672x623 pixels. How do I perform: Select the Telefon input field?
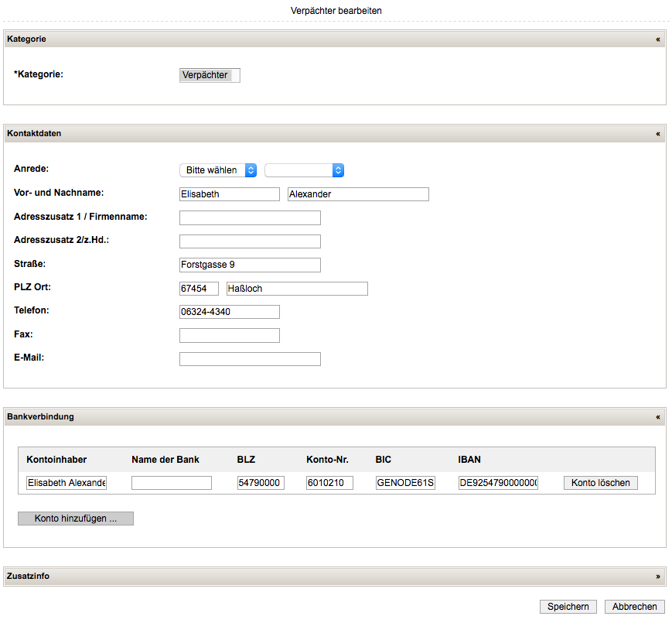pyautogui.click(x=229, y=312)
